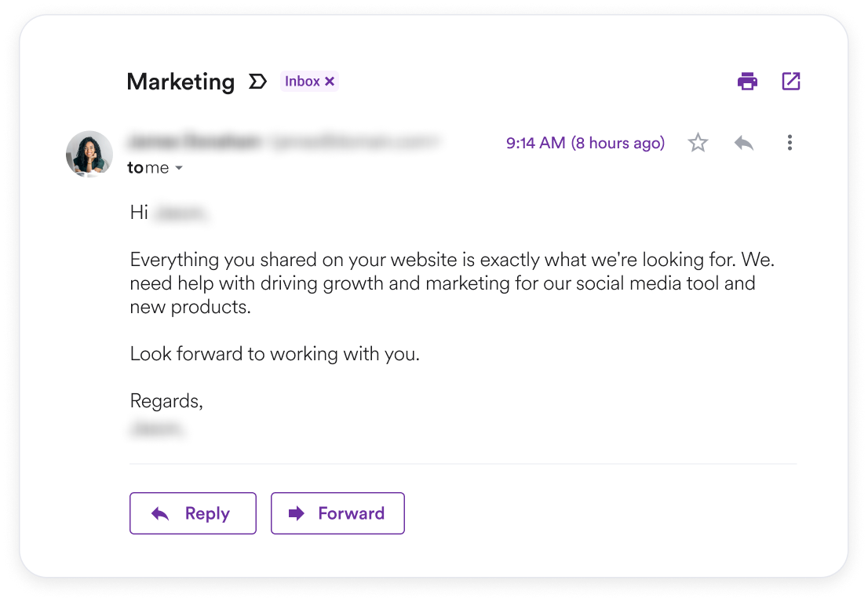Open the email in a new window
Image resolution: width=868 pixels, height=602 pixels.
click(791, 81)
